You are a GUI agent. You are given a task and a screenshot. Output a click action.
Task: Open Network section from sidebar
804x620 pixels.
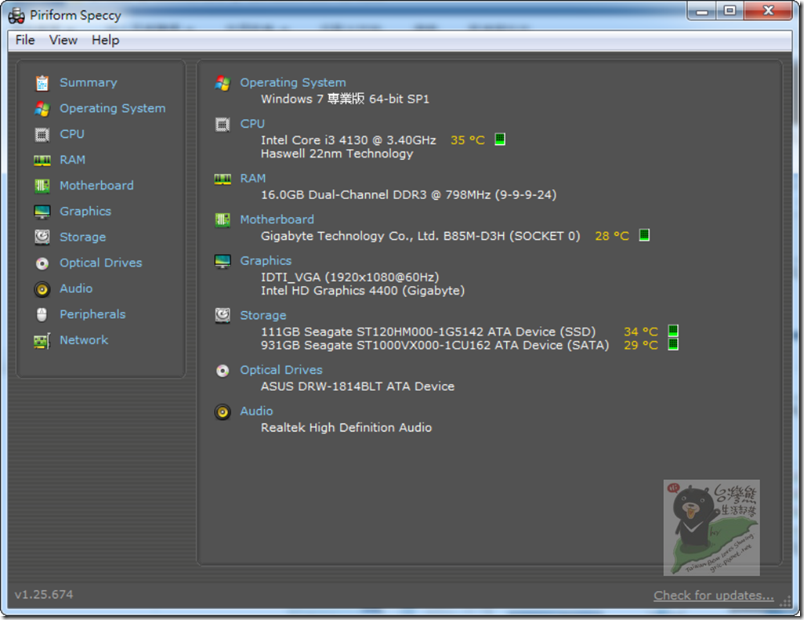[84, 339]
